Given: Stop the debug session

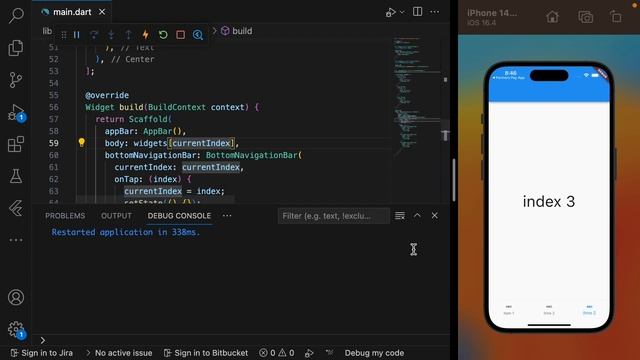Looking at the screenshot, I should (180, 35).
